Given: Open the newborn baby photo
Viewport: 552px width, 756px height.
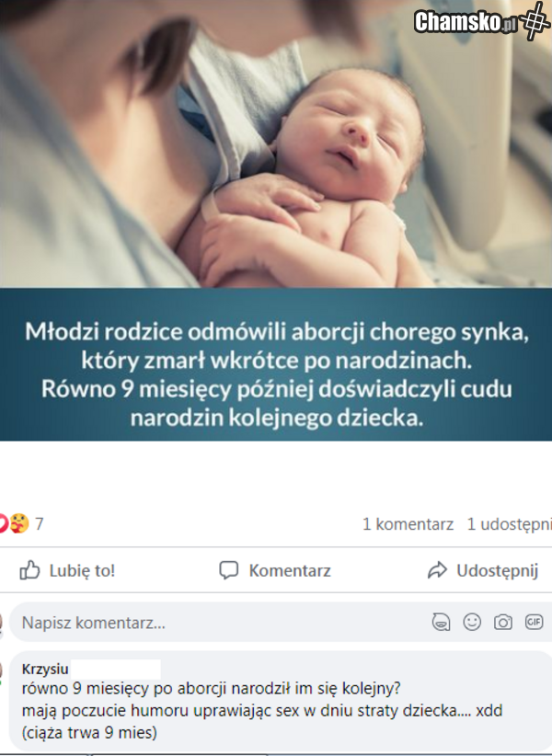Looking at the screenshot, I should (x=276, y=143).
